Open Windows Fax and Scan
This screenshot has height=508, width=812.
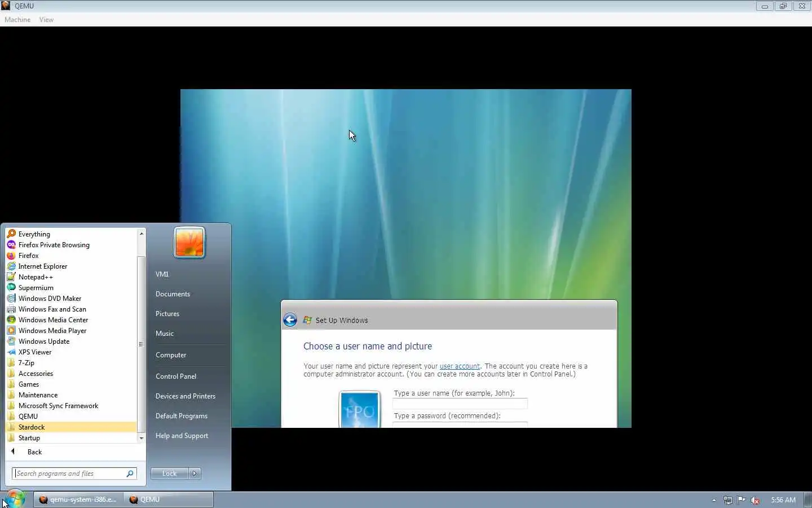[70, 309]
